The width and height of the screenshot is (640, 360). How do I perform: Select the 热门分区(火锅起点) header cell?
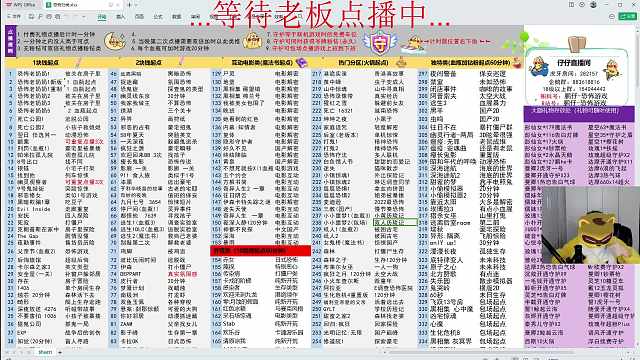point(363,63)
